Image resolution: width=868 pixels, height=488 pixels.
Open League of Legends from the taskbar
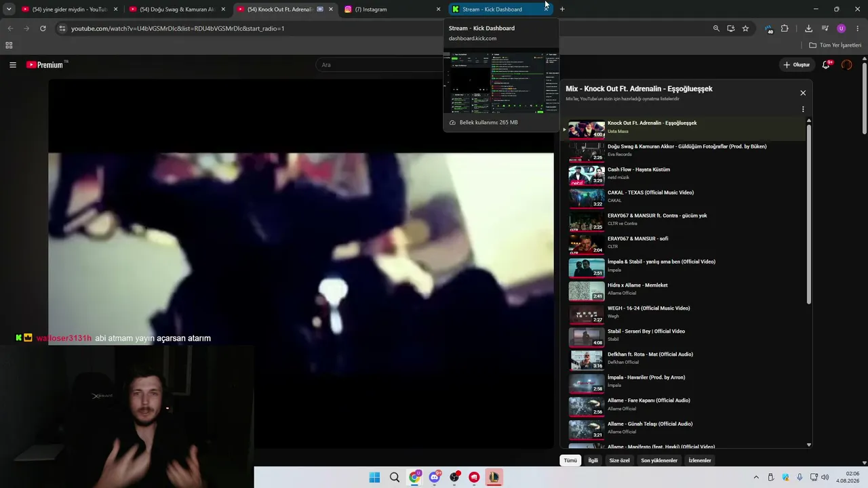pyautogui.click(x=494, y=477)
